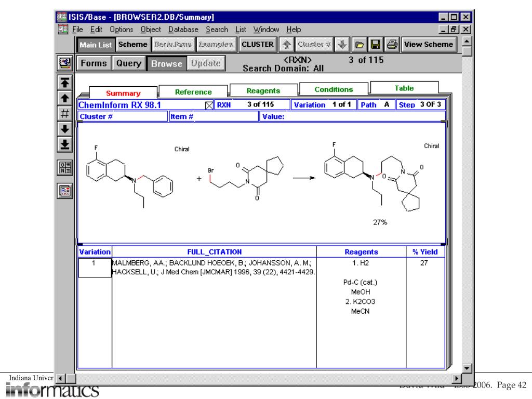Click the Value: input field

353,116
